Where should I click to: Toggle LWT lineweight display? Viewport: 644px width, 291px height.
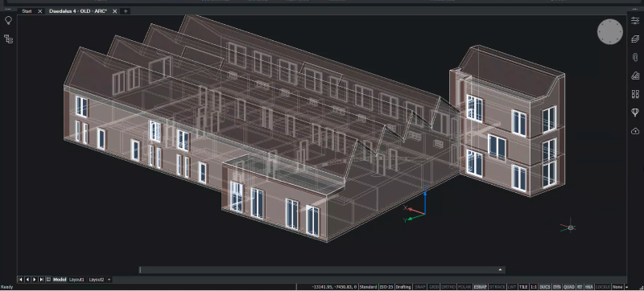click(x=512, y=287)
